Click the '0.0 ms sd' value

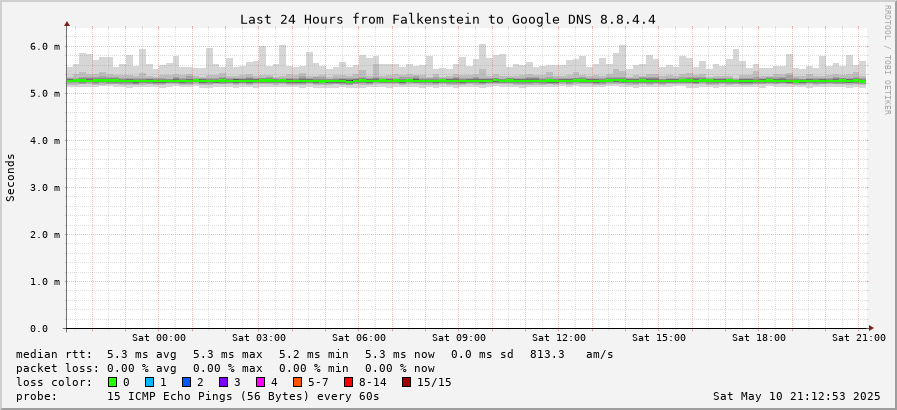pos(482,355)
